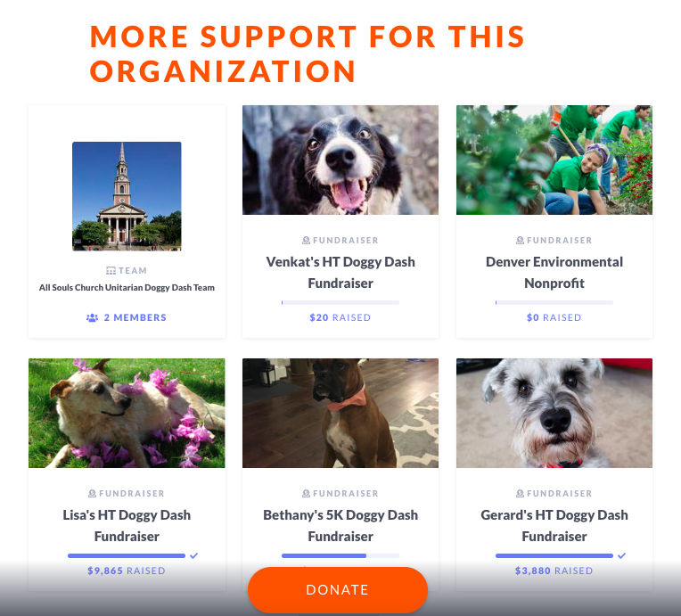Click Venkat's fundraiser progress bar
The height and width of the screenshot is (616, 681).
coord(340,302)
